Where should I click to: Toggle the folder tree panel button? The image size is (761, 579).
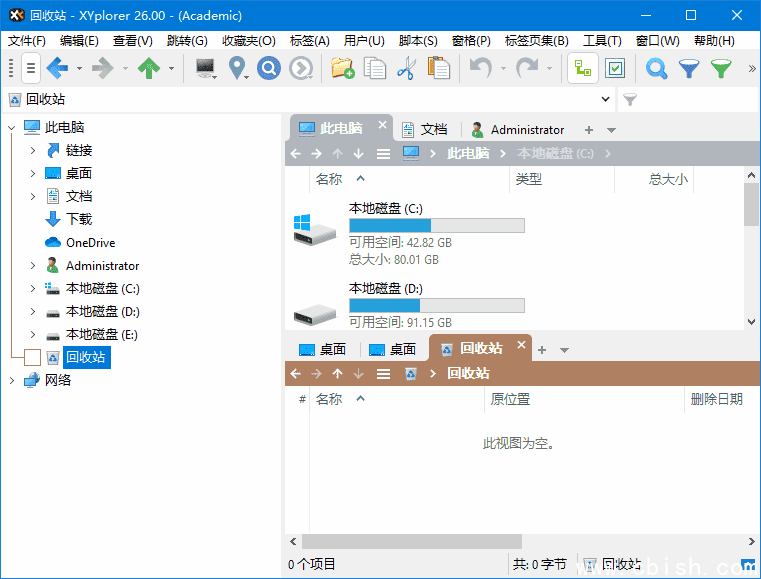[583, 68]
